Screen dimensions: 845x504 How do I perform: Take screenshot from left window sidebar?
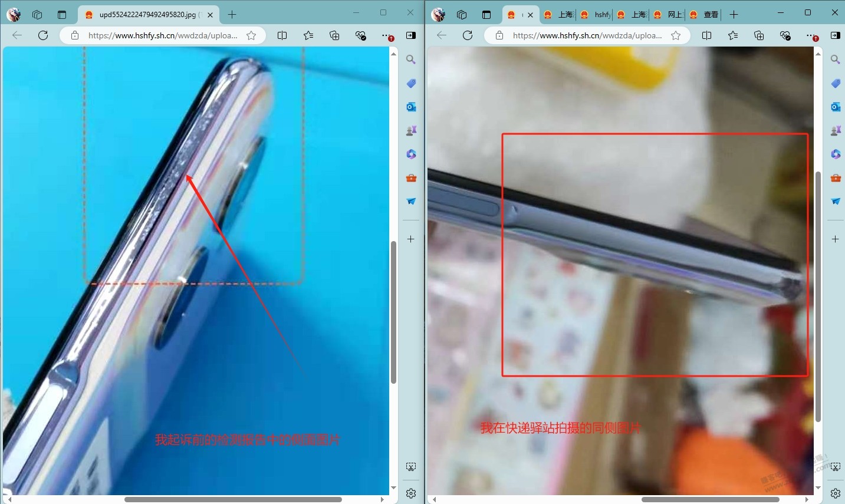(411, 467)
